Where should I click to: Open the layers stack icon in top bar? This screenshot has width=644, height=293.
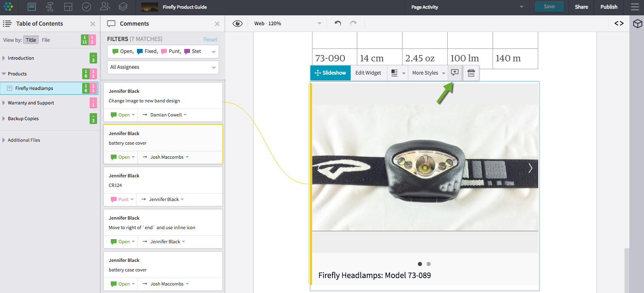(x=123, y=7)
